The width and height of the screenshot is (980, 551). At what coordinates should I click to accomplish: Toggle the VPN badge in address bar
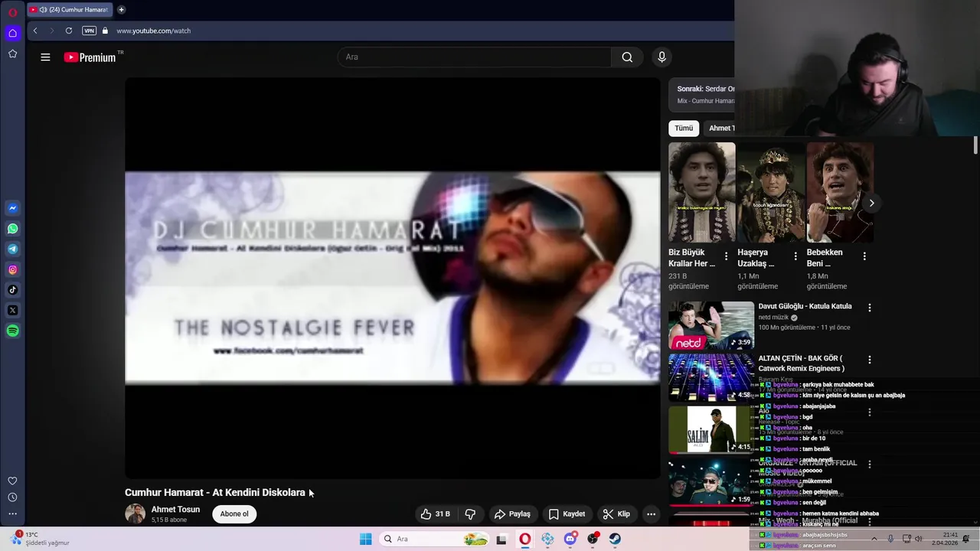coord(90,31)
